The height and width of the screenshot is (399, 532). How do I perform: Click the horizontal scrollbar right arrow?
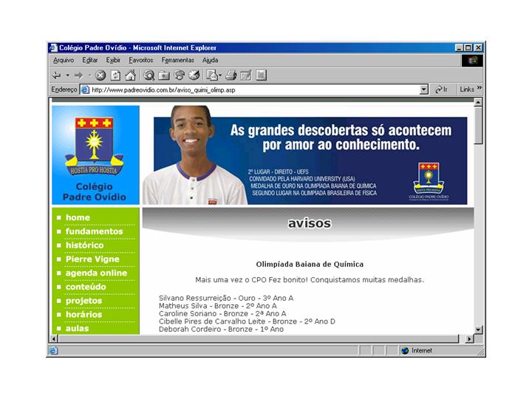(x=470, y=338)
